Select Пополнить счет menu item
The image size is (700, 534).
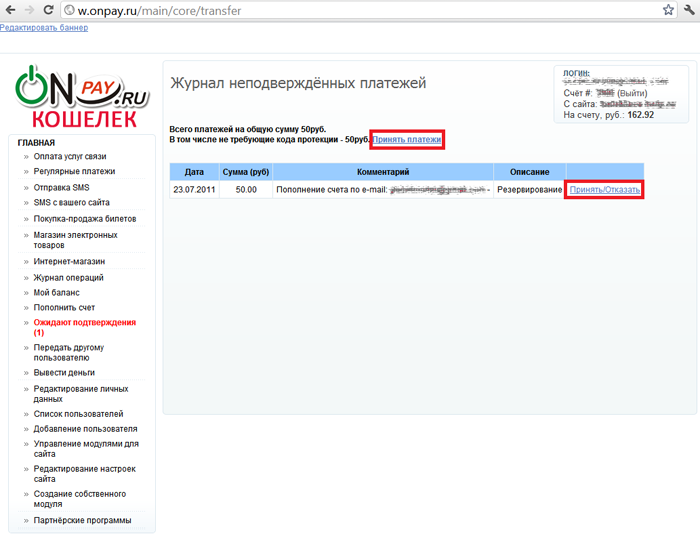(65, 308)
